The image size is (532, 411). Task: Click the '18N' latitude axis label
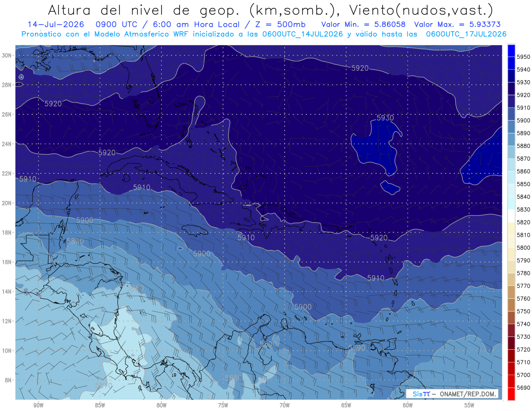coord(7,232)
